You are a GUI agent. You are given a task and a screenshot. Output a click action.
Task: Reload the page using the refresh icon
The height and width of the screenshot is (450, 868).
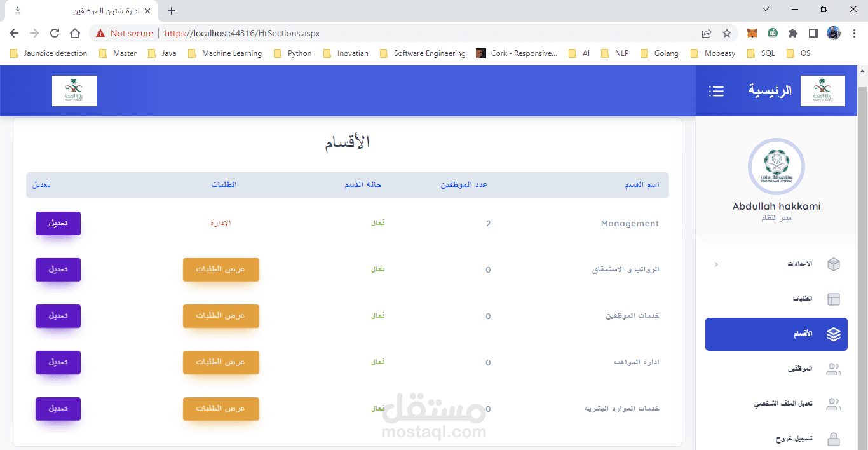pos(54,33)
